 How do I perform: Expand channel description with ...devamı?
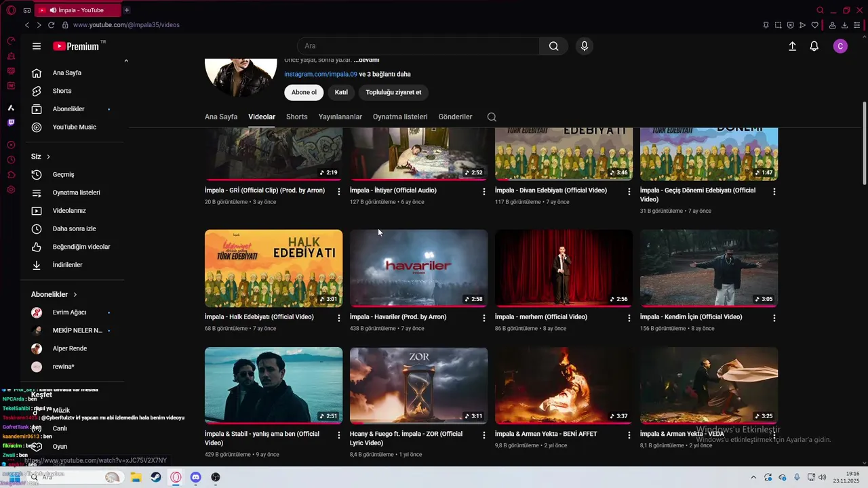point(366,60)
